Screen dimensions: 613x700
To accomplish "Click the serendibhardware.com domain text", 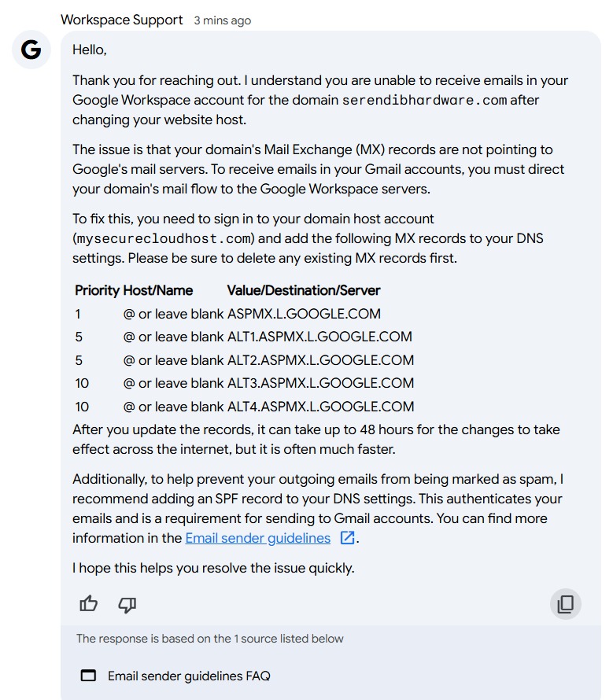I will pos(424,100).
